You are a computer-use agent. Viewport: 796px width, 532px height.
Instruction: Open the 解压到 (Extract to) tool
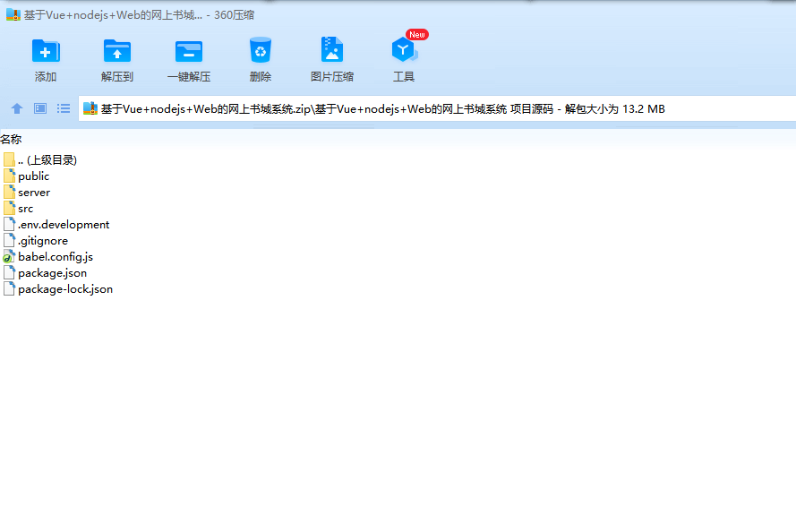click(x=117, y=51)
